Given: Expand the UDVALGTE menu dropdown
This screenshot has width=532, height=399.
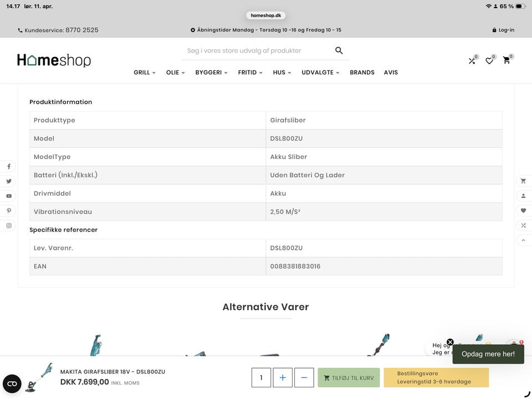Looking at the screenshot, I should pyautogui.click(x=321, y=72).
